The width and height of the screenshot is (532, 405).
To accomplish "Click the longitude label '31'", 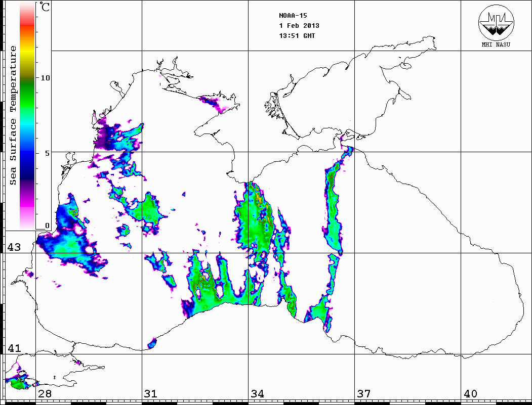I will (x=151, y=393).
